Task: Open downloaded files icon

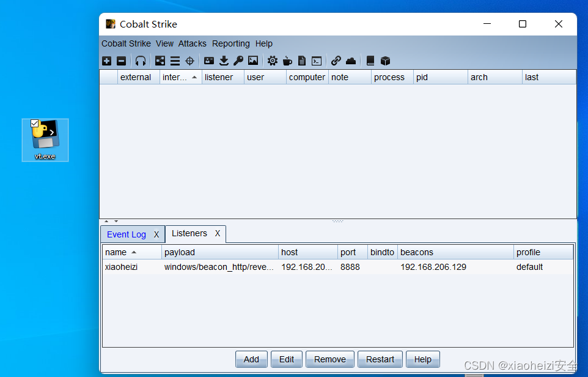Action: click(224, 61)
